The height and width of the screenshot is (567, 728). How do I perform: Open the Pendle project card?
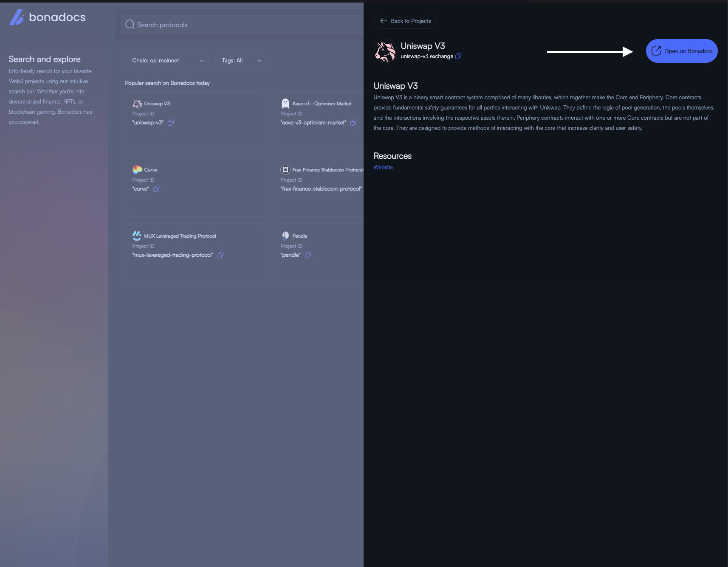(x=319, y=253)
